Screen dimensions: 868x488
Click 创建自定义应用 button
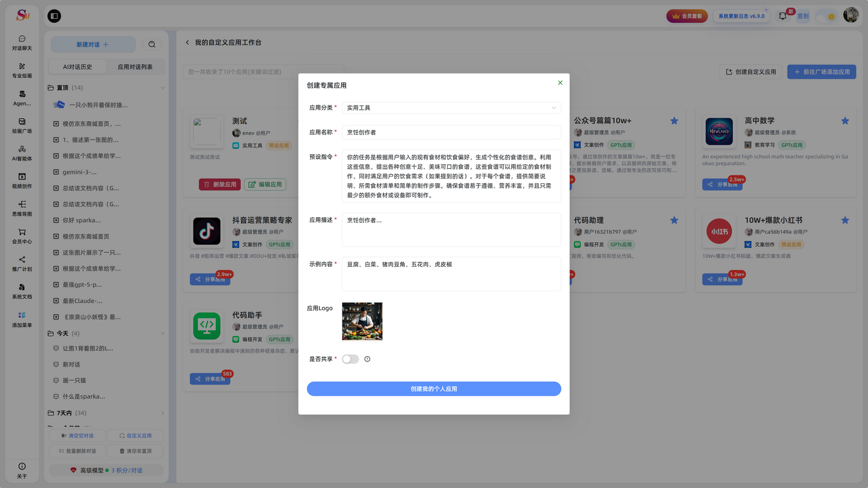click(750, 72)
